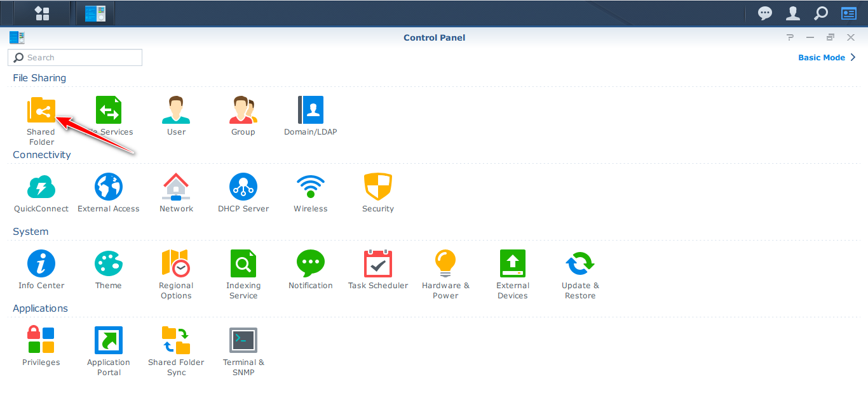Open the DHCP Server icon
The width and height of the screenshot is (868, 398).
243,187
